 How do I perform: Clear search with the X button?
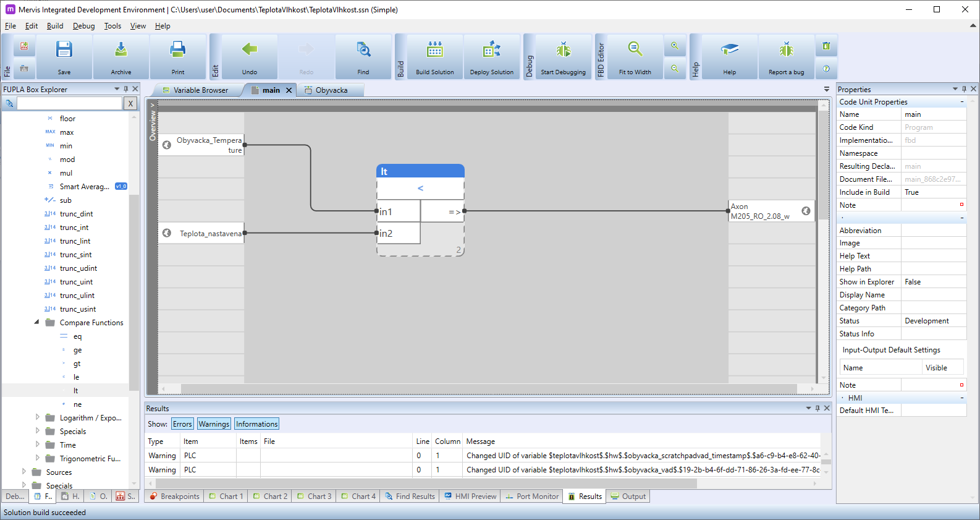coord(130,103)
